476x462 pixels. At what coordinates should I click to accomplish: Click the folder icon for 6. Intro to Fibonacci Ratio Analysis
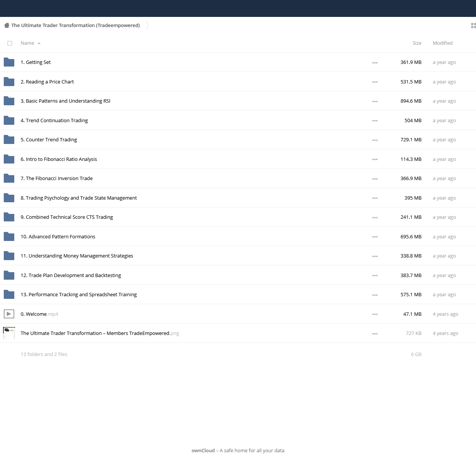pos(9,159)
